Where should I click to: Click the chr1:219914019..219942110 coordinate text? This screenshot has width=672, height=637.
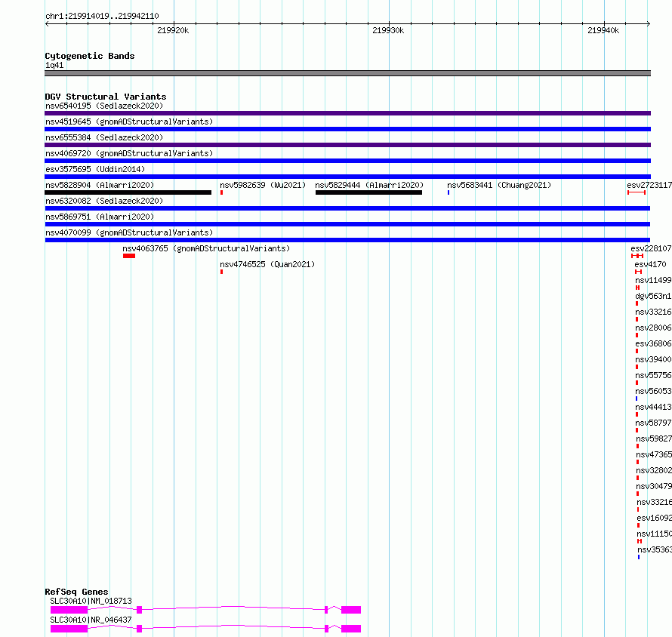coord(102,17)
